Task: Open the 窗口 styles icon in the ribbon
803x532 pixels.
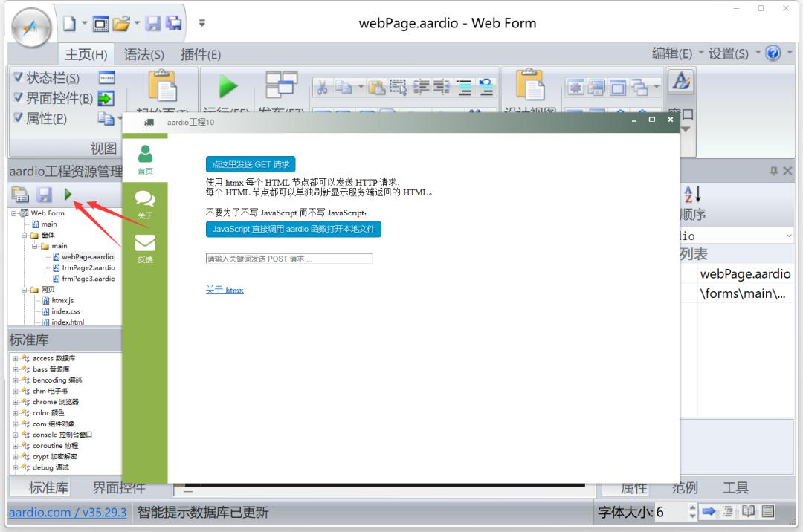Action: point(681,82)
